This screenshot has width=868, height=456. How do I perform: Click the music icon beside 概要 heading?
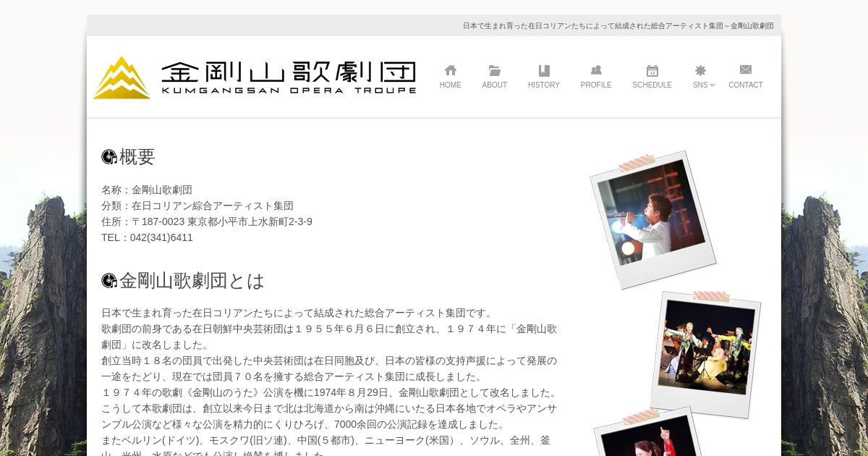pyautogui.click(x=109, y=157)
